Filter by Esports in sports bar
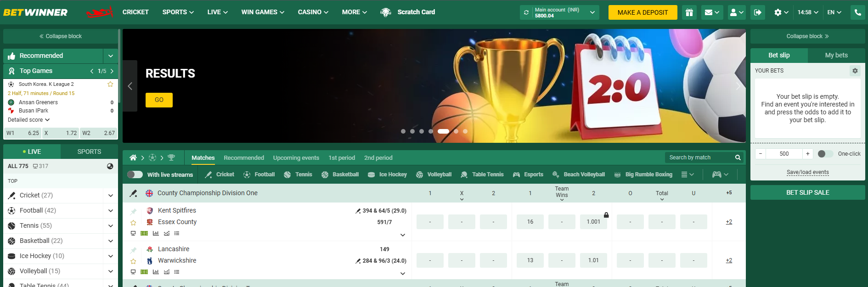Viewport: 868px width, 287px height. (x=528, y=174)
